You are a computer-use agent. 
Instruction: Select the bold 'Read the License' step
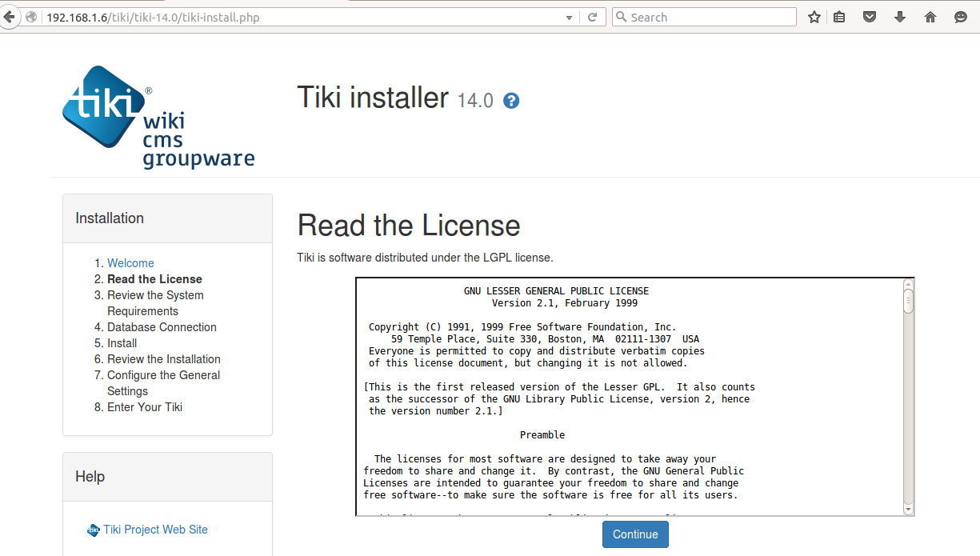pyautogui.click(x=154, y=279)
